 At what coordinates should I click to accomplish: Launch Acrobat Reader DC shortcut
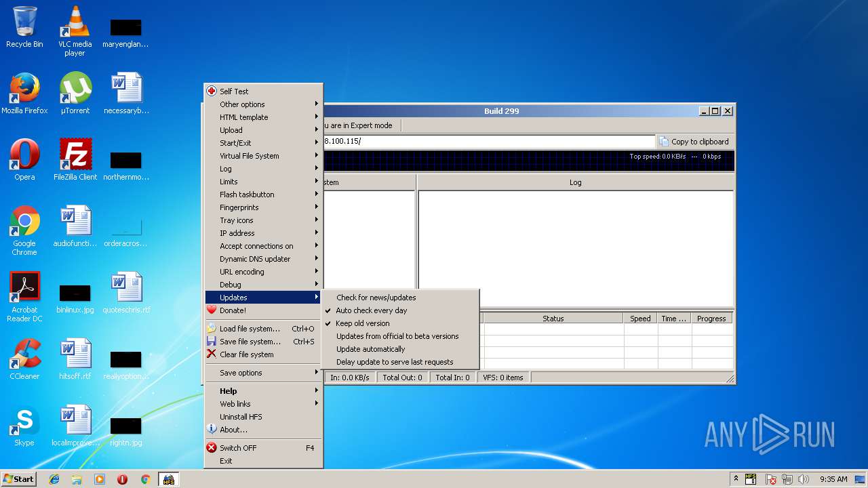(x=24, y=297)
